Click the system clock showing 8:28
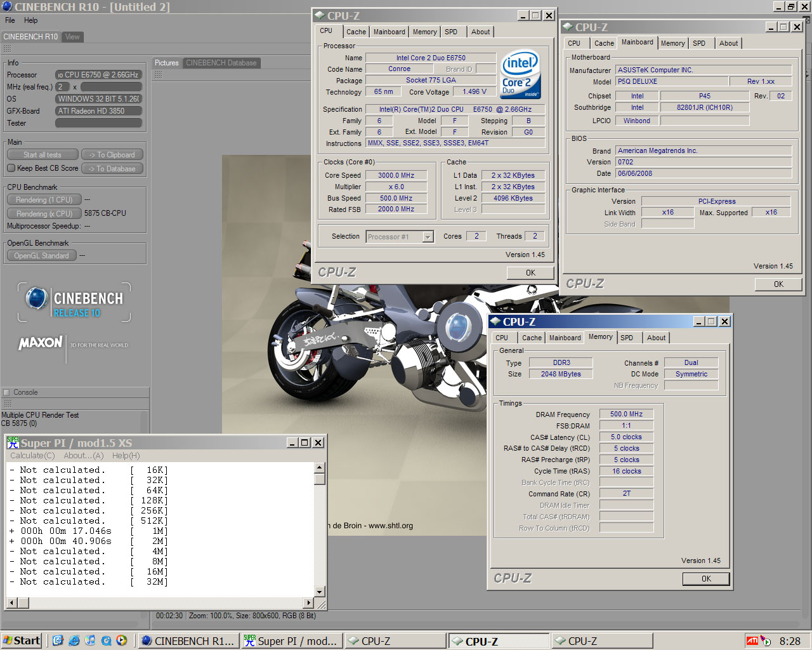812x650 pixels. [x=790, y=641]
